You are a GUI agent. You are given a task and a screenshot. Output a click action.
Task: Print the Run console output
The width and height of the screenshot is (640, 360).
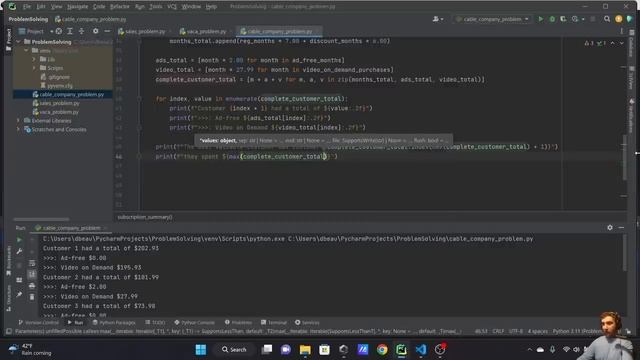(32, 286)
